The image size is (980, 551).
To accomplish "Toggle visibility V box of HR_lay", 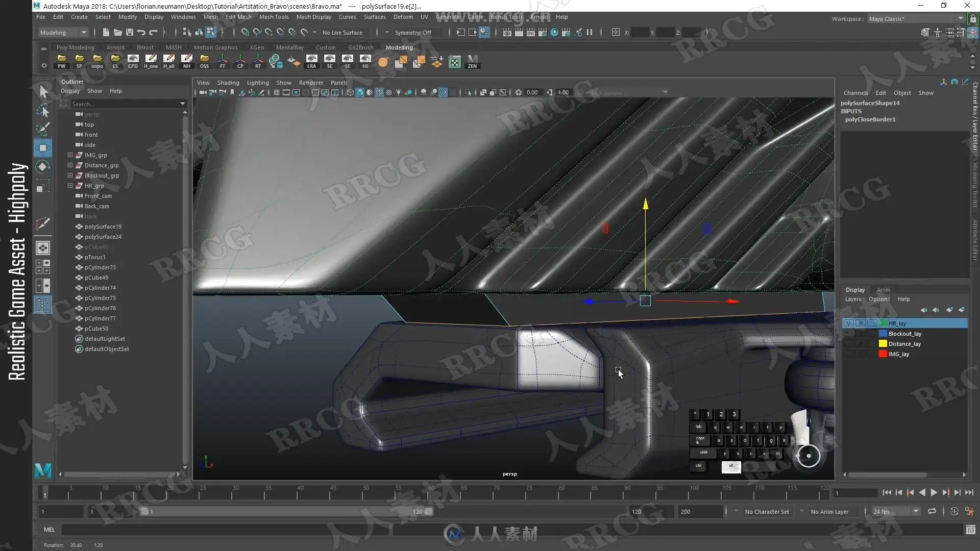I will coord(848,323).
